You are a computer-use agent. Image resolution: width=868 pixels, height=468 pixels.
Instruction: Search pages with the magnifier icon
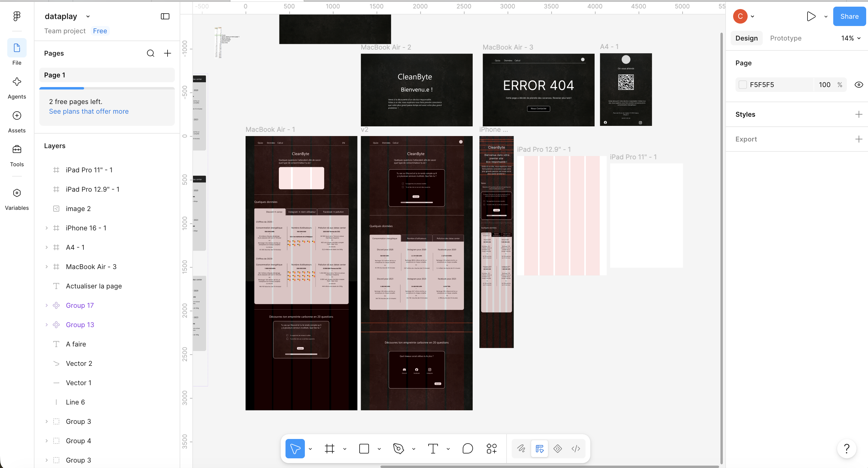[x=151, y=53]
